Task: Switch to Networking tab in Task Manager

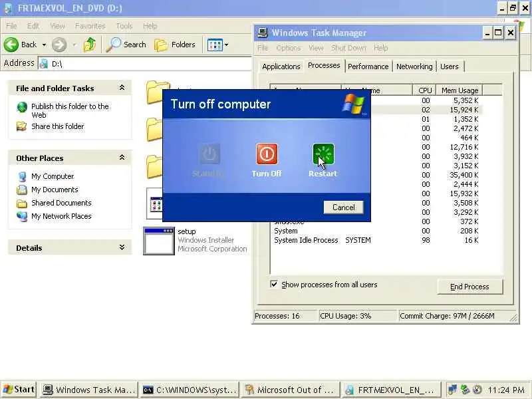Action: pyautogui.click(x=414, y=66)
